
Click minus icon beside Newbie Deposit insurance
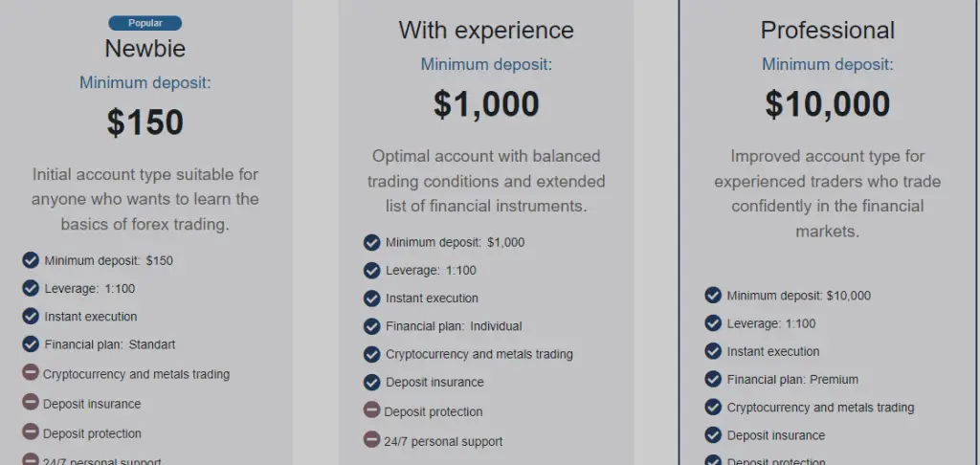point(31,403)
